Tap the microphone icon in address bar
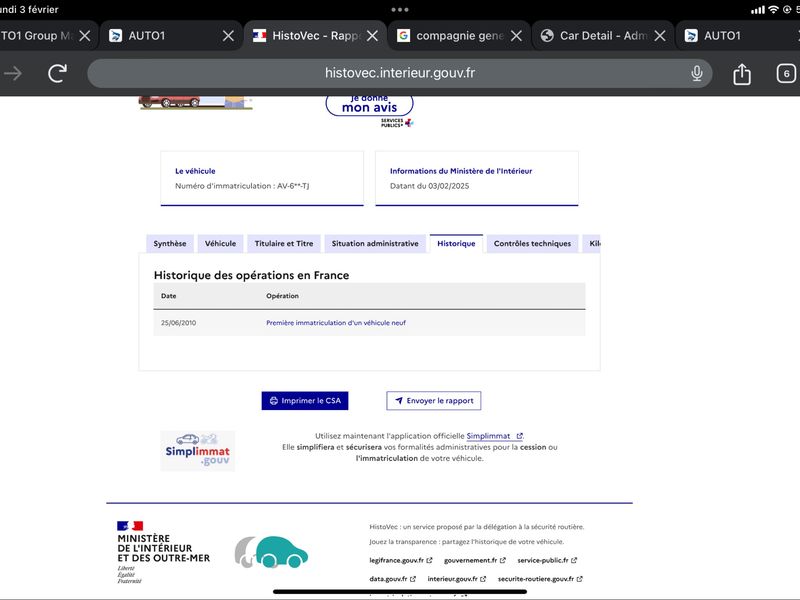This screenshot has width=800, height=600. click(x=696, y=73)
